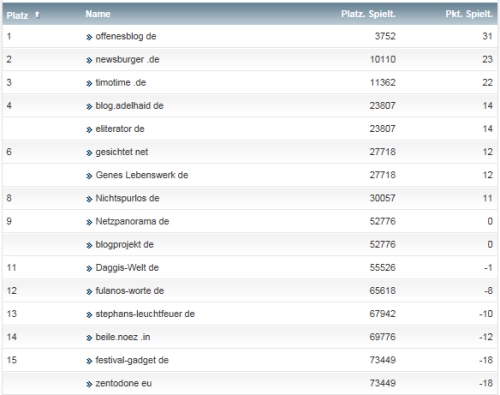Image resolution: width=500 pixels, height=395 pixels.
Task: Open the timotime .de link
Action: click(x=121, y=82)
